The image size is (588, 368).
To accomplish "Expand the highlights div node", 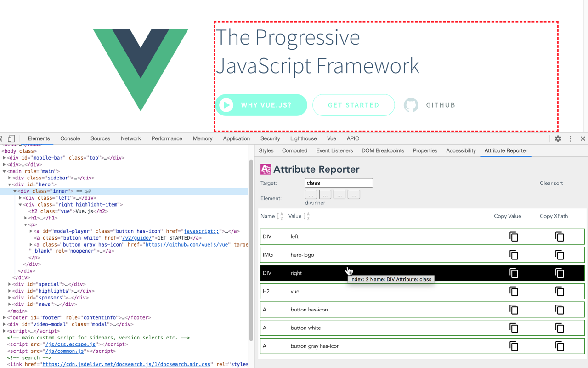I will click(10, 291).
